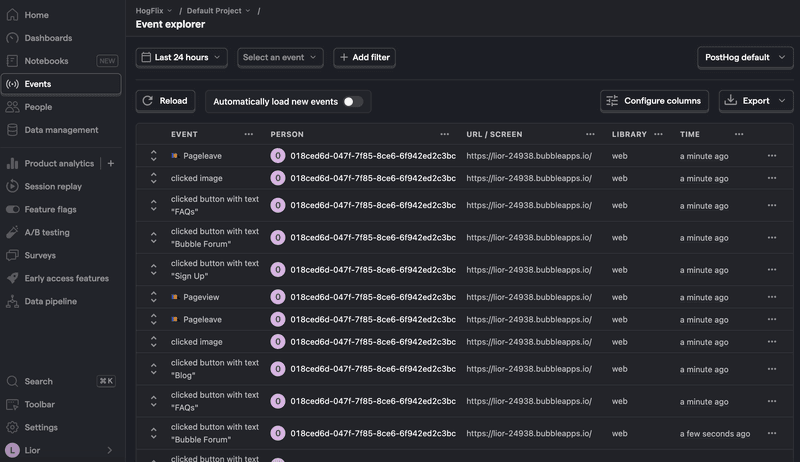This screenshot has height=462, width=800.
Task: Click the Settings gear icon
Action: point(13,427)
